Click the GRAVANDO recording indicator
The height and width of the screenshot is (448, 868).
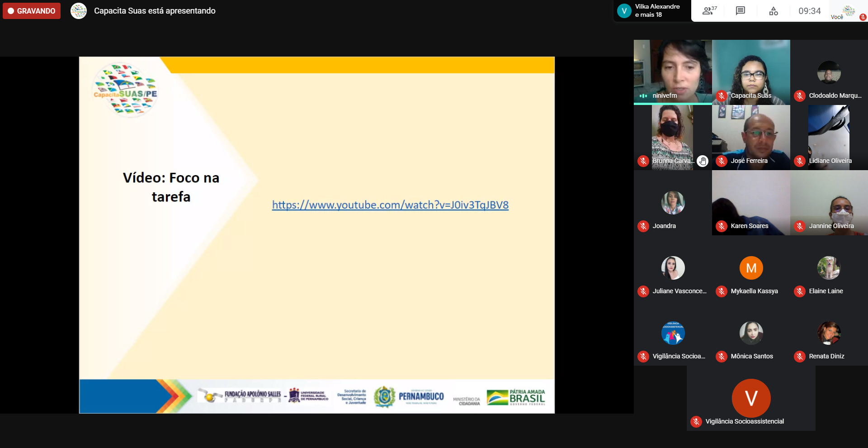(x=32, y=11)
